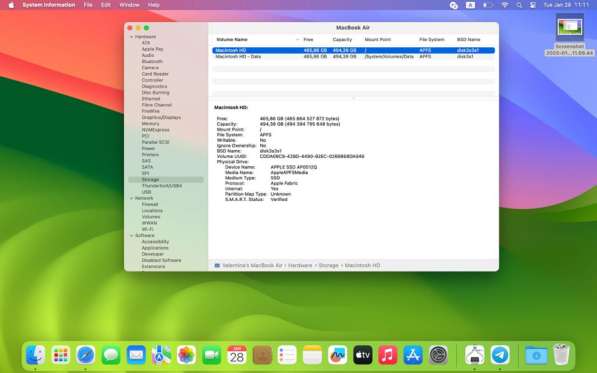The height and width of the screenshot is (373, 597).
Task: Open the Photos app in the Dock
Action: [x=186, y=355]
